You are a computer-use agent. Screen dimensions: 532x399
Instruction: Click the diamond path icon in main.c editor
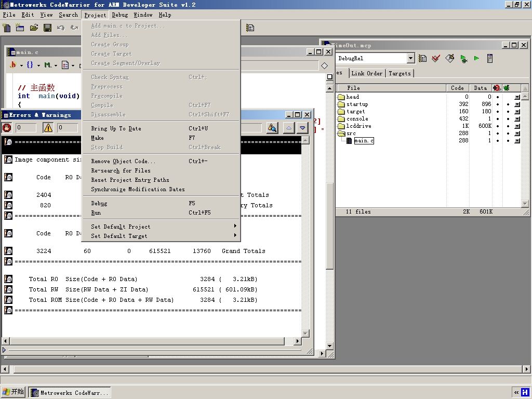coord(324,65)
